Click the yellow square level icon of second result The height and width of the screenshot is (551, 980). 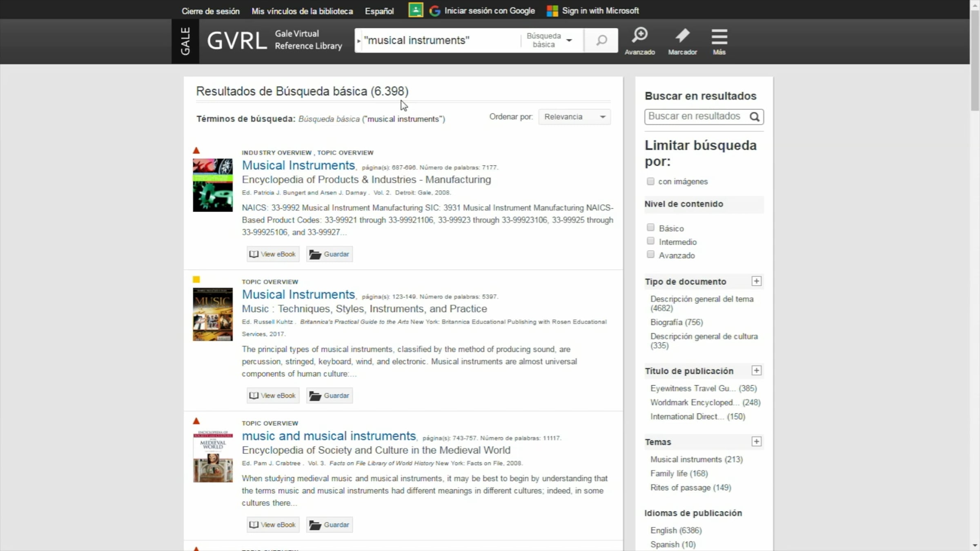[x=196, y=280]
